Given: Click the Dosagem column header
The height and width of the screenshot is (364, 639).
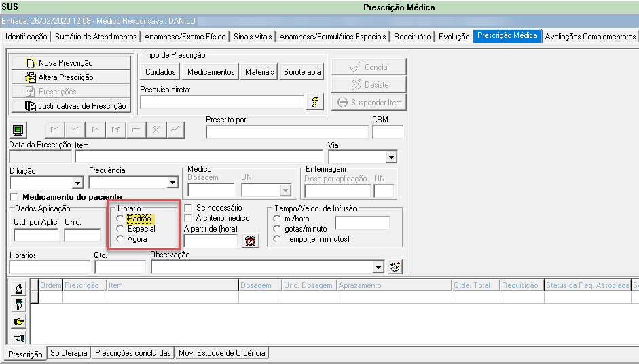Looking at the screenshot, I should 260,285.
